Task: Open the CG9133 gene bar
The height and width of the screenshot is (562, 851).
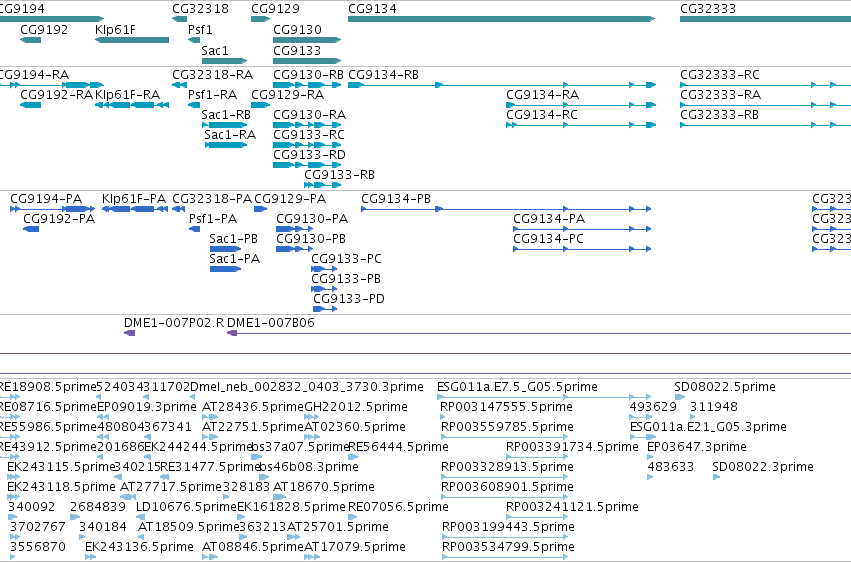Action: tap(307, 61)
